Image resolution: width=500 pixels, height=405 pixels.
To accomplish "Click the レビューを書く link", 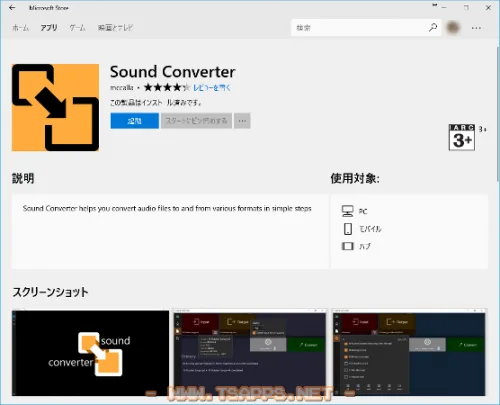I will pyautogui.click(x=212, y=88).
